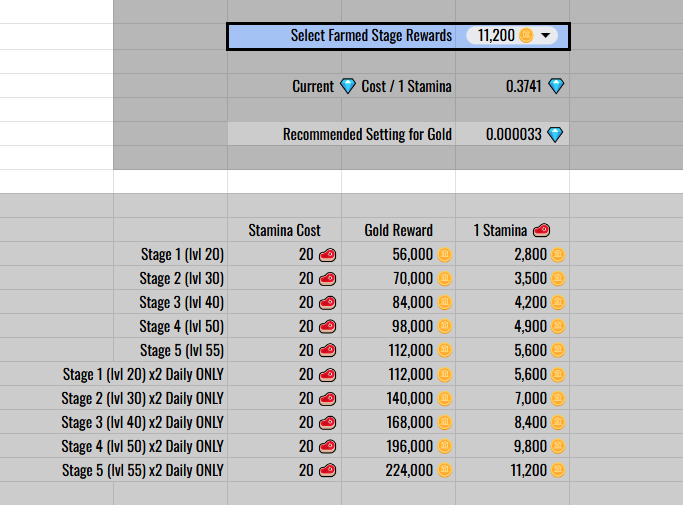Select the Stamina Cost column header cell
This screenshot has height=505, width=683.
[x=284, y=231]
